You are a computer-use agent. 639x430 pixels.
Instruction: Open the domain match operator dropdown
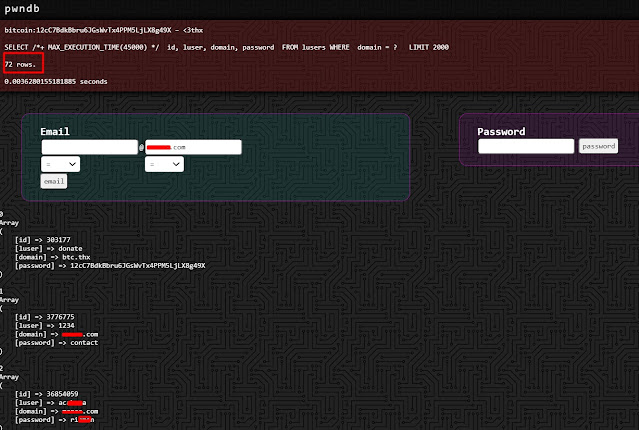coord(164,164)
